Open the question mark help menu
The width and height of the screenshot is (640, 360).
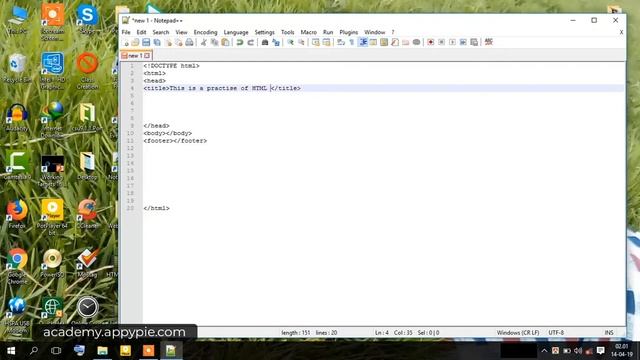click(x=393, y=32)
